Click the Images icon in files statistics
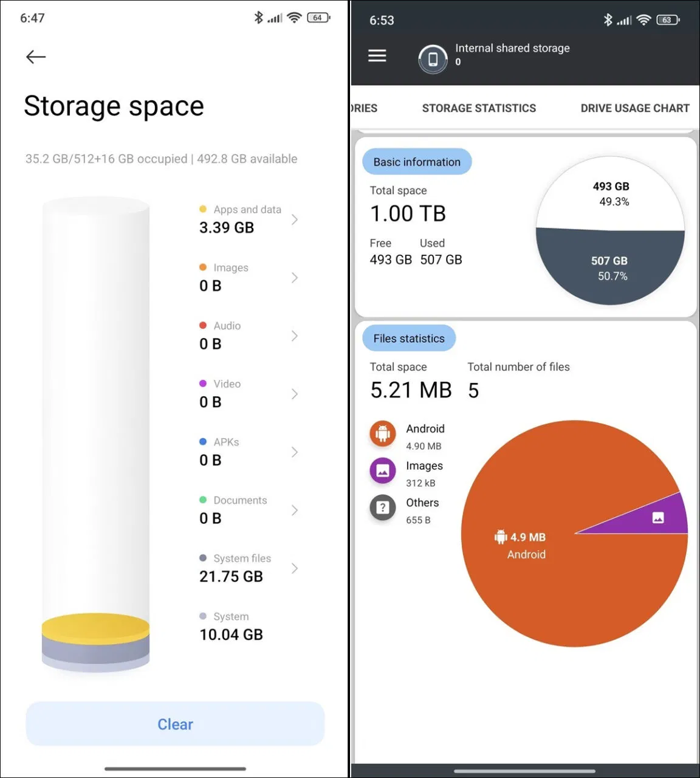 point(382,470)
